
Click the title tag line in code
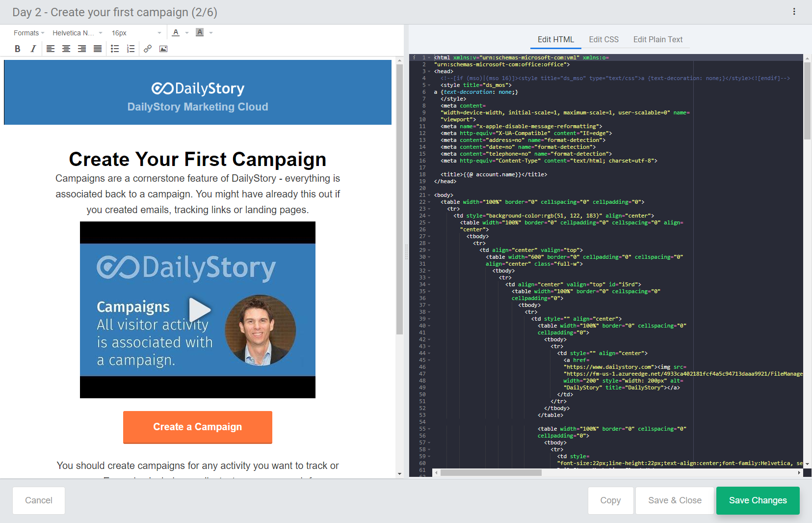(494, 175)
